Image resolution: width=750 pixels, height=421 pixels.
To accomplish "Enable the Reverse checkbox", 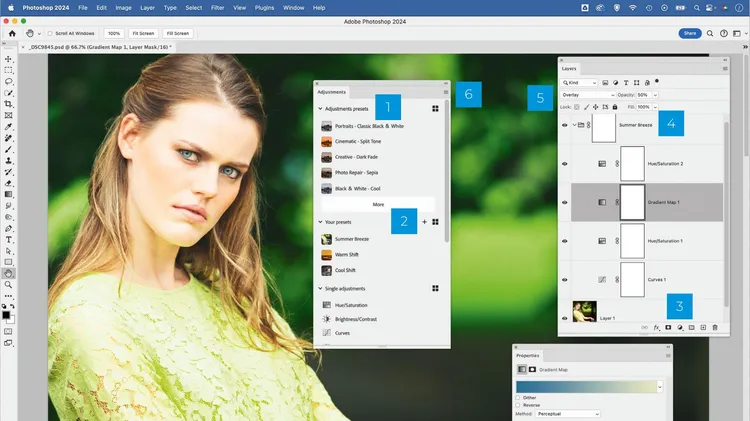I will (519, 405).
